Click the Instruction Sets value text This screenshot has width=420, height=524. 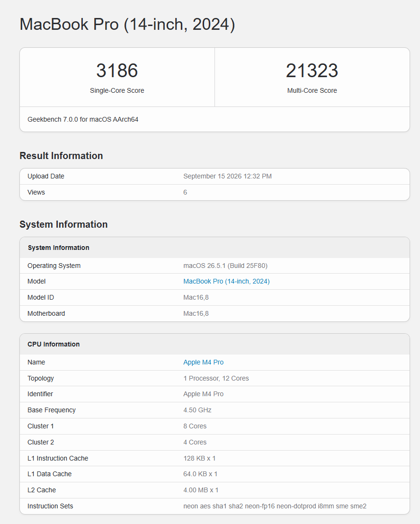[x=275, y=506]
